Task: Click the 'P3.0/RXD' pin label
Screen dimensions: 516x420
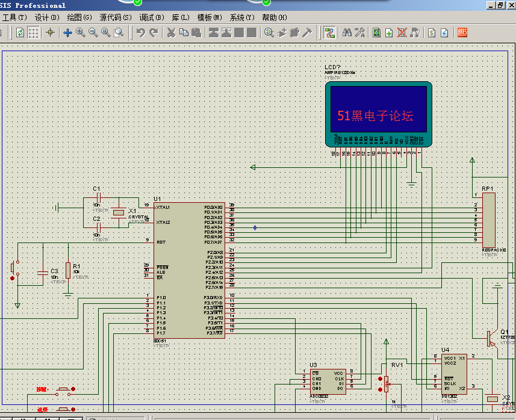Action: click(x=213, y=297)
